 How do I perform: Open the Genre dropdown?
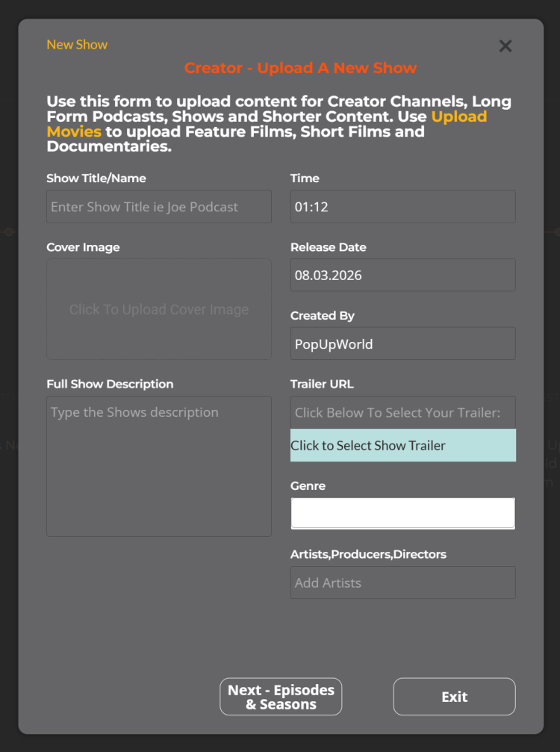tap(402, 513)
